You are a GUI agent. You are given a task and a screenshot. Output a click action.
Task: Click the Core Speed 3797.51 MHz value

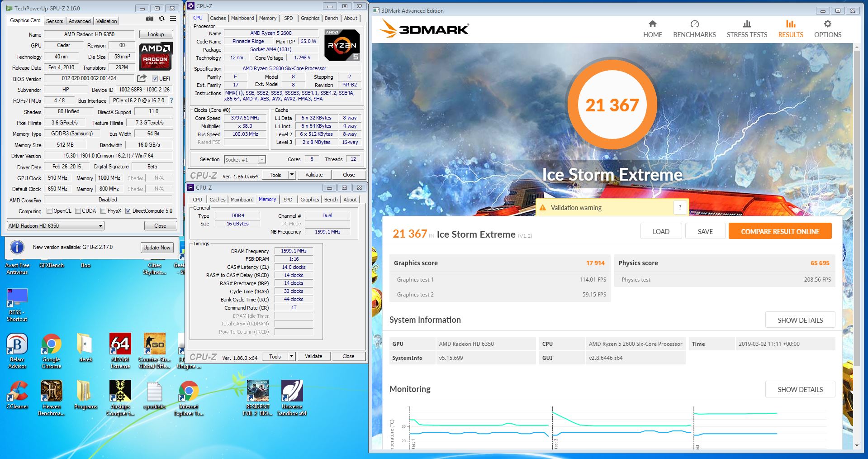pos(245,118)
